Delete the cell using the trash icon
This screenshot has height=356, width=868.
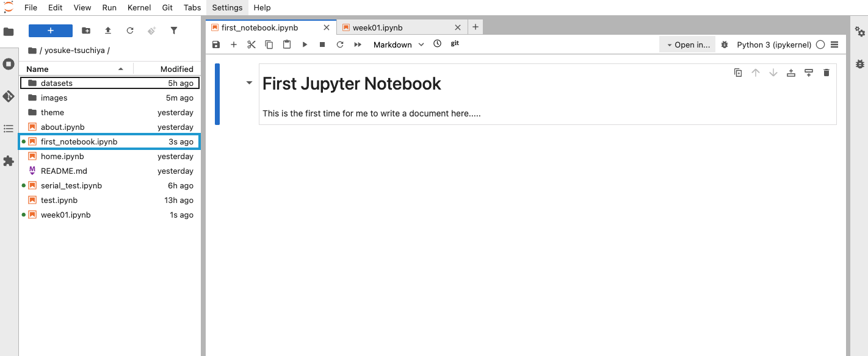826,73
